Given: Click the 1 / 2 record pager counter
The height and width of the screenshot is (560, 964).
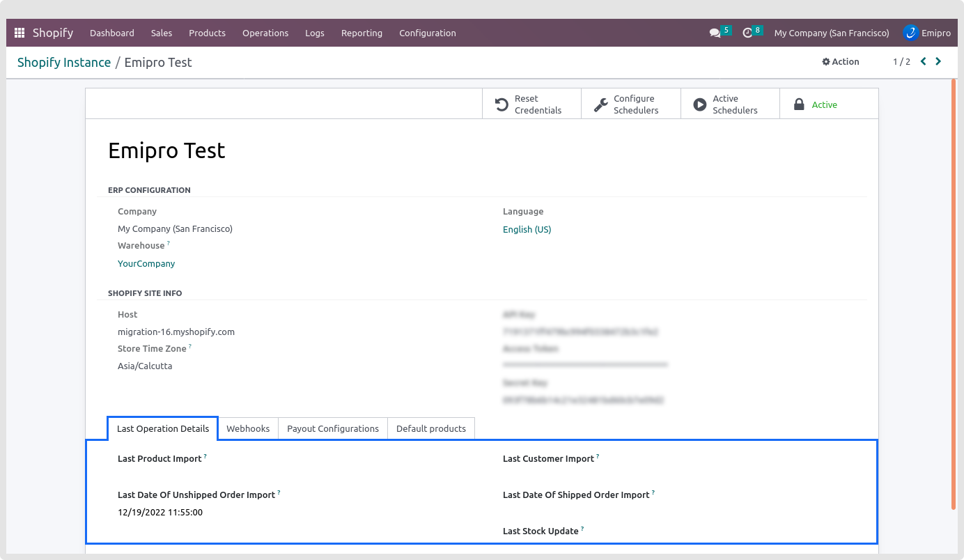Looking at the screenshot, I should coord(901,61).
